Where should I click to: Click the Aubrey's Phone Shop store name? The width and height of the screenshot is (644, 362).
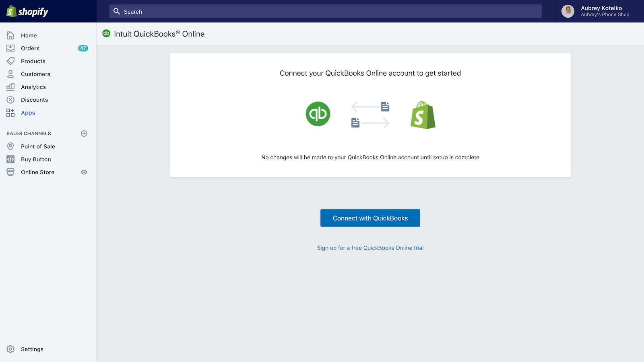point(605,15)
